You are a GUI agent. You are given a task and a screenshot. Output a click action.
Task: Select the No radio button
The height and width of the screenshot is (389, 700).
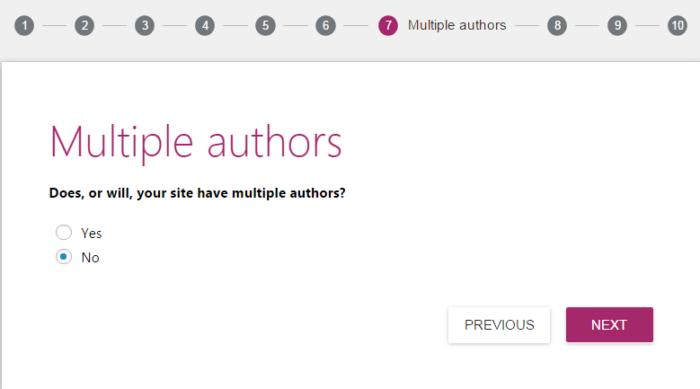(x=63, y=257)
